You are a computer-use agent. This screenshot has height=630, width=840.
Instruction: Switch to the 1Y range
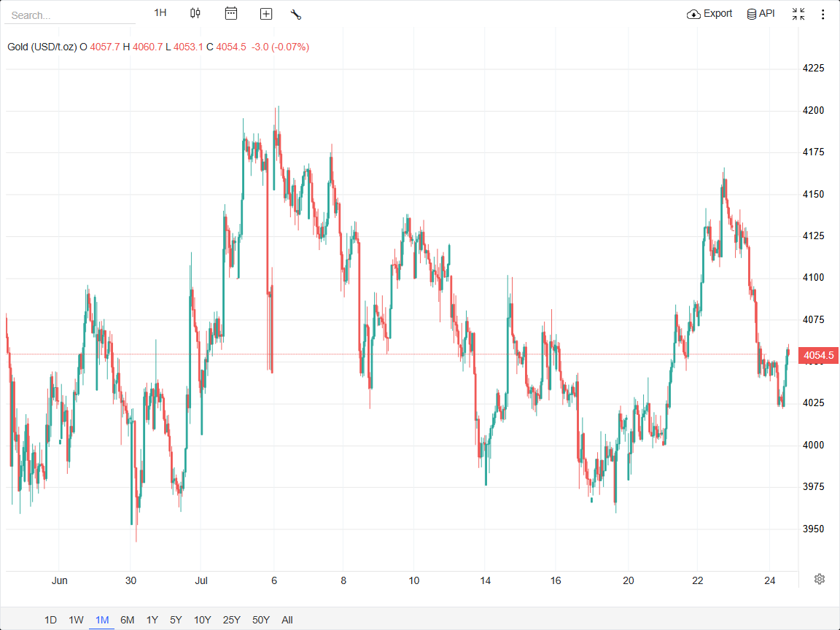pos(152,620)
